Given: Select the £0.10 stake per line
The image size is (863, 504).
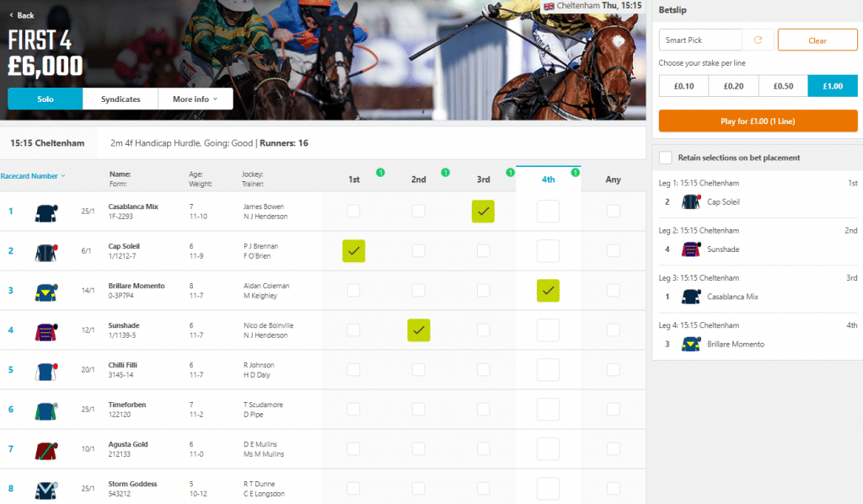Looking at the screenshot, I should click(683, 85).
